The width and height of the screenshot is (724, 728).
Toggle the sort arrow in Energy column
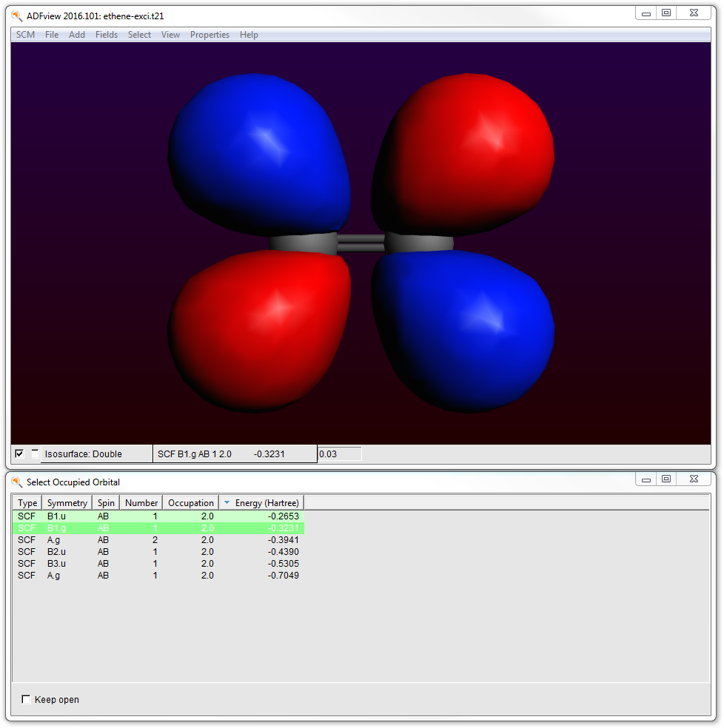click(x=227, y=502)
